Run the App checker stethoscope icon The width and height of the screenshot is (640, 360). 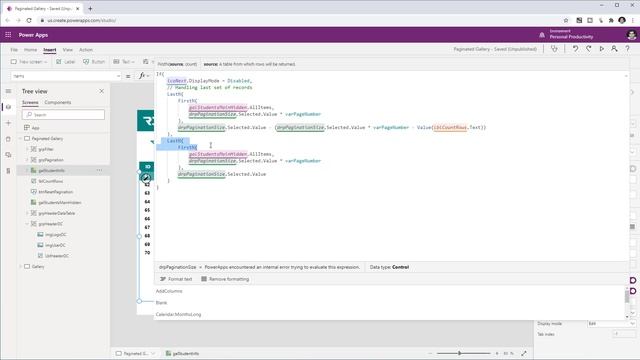click(x=554, y=49)
